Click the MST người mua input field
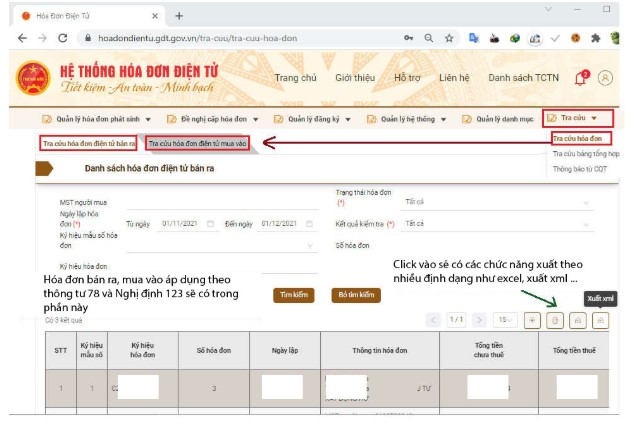Viewport: 637px width, 436px height. (222, 202)
